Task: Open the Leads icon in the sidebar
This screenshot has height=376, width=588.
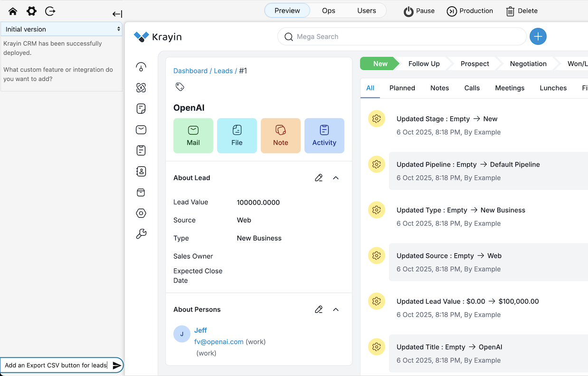Action: (141, 88)
